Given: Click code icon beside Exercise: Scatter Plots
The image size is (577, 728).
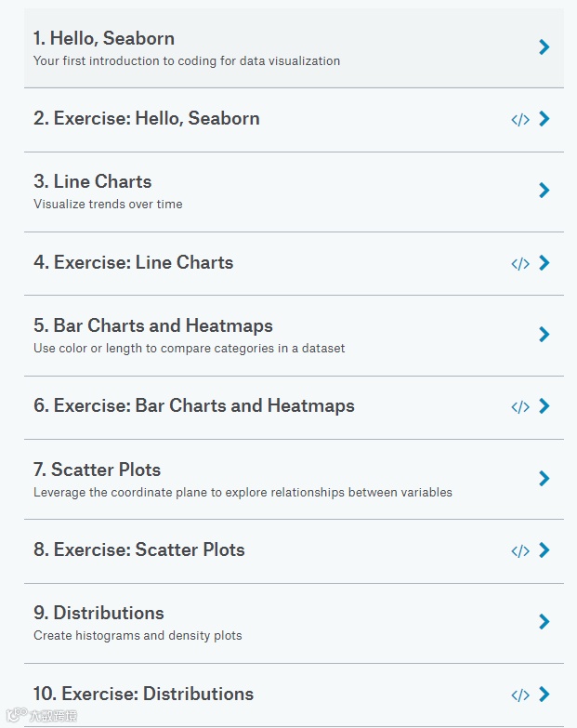Looking at the screenshot, I should (x=520, y=550).
